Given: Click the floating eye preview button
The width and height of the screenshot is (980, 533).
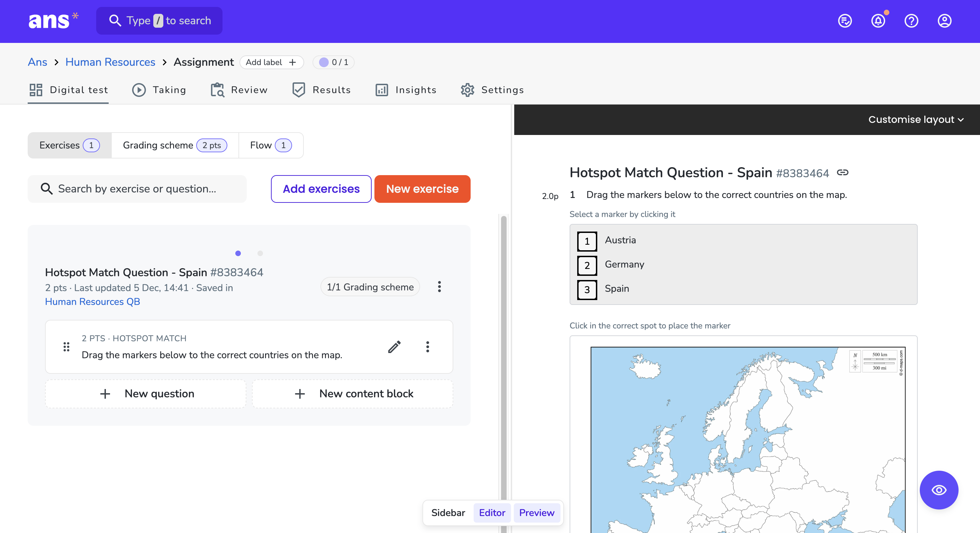Looking at the screenshot, I should pos(938,490).
